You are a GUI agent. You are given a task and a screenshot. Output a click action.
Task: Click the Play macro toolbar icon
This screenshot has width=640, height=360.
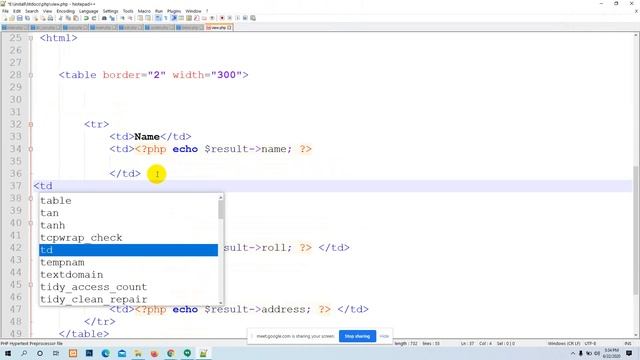tap(237, 18)
